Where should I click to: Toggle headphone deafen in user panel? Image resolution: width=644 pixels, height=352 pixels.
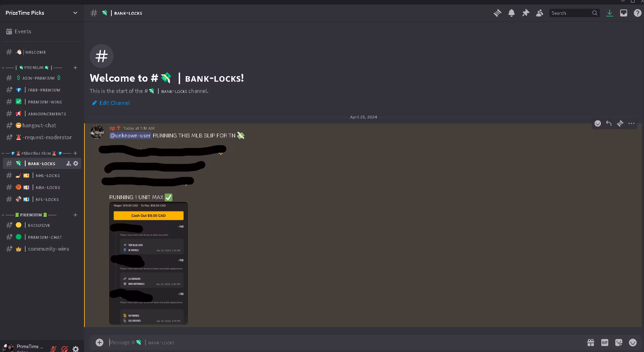[64, 349]
